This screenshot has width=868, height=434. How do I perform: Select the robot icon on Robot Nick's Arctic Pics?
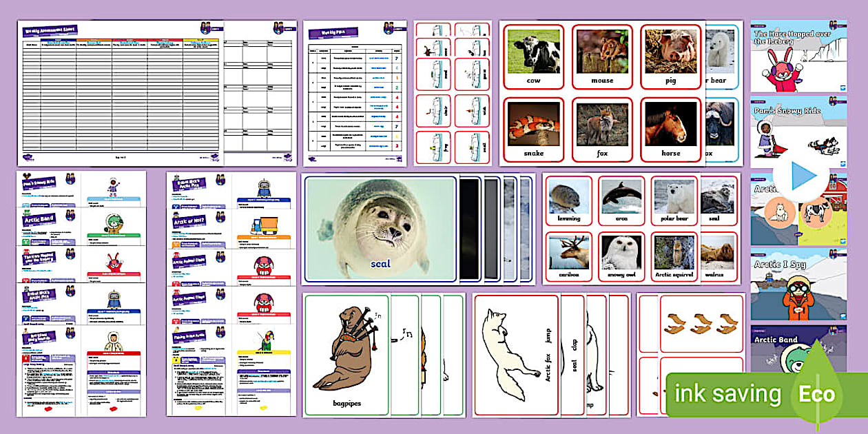262,185
